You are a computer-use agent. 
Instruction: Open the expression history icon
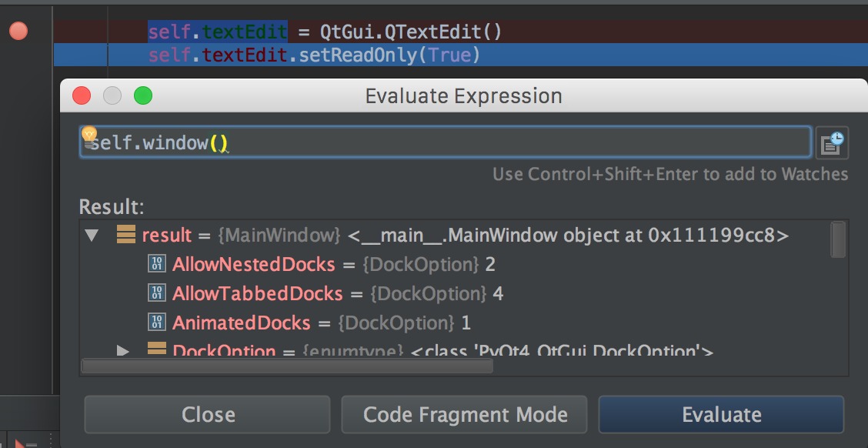click(x=834, y=142)
